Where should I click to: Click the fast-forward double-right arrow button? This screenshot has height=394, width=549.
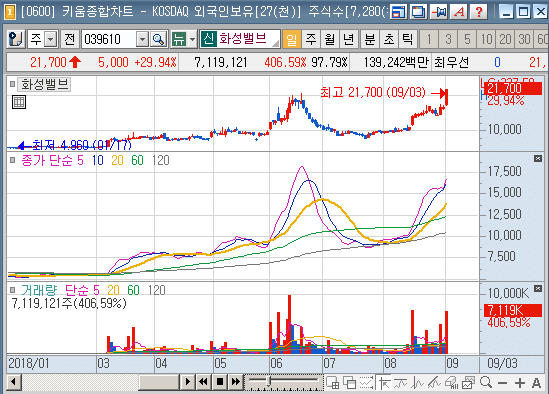236,381
